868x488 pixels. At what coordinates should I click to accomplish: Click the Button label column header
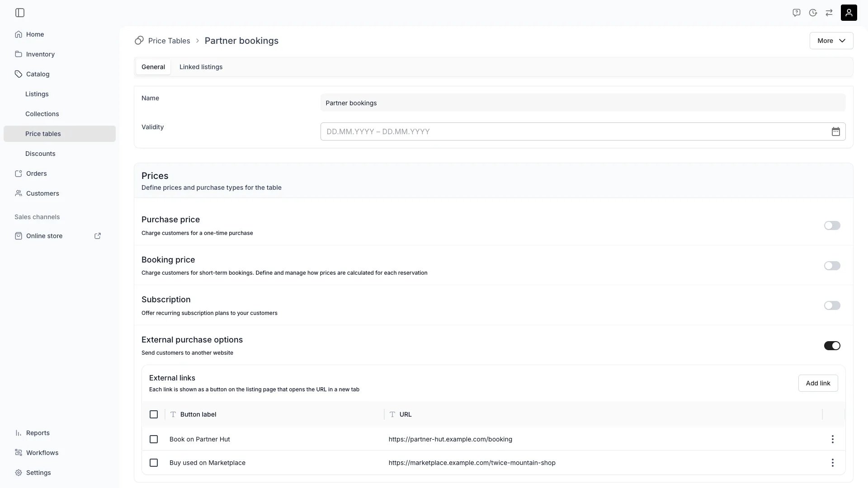click(x=274, y=414)
